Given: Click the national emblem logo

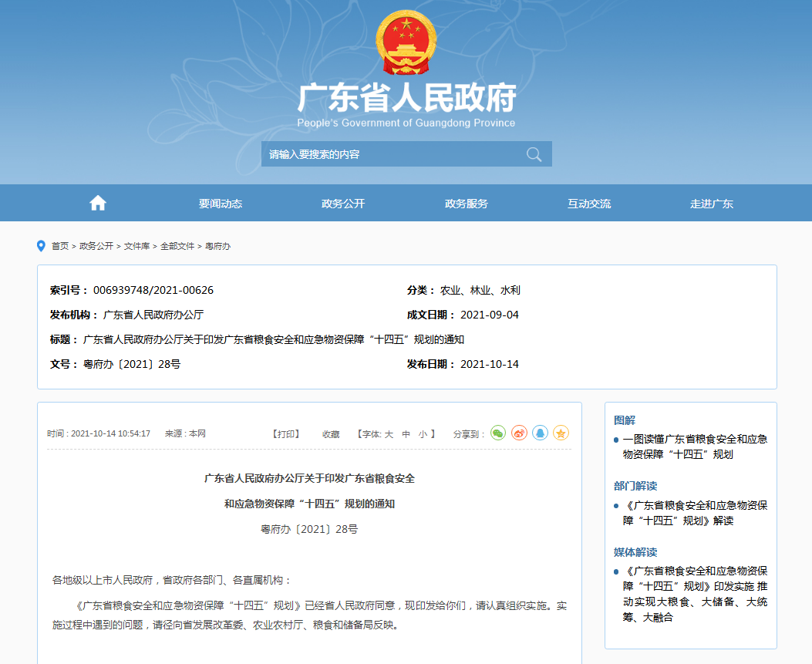Looking at the screenshot, I should click(x=406, y=42).
